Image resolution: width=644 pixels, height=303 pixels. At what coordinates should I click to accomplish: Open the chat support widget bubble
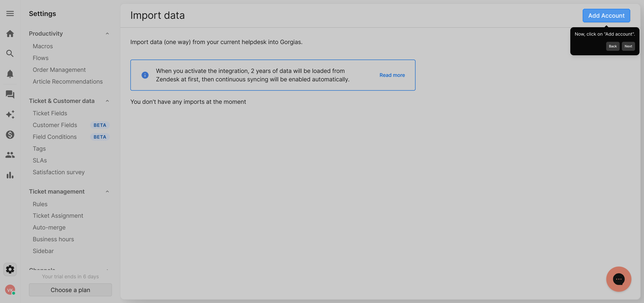(x=619, y=279)
